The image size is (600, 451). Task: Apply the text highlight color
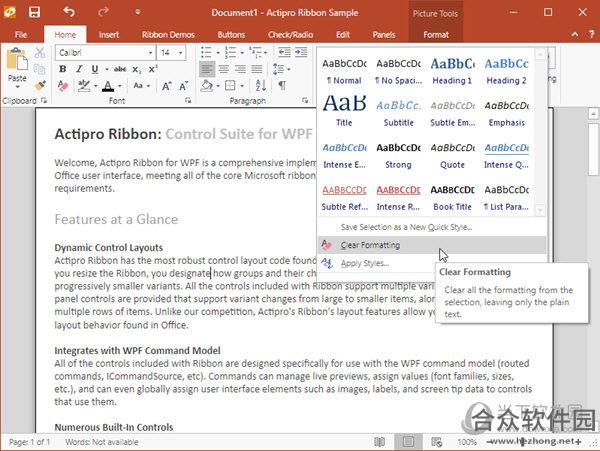point(84,86)
